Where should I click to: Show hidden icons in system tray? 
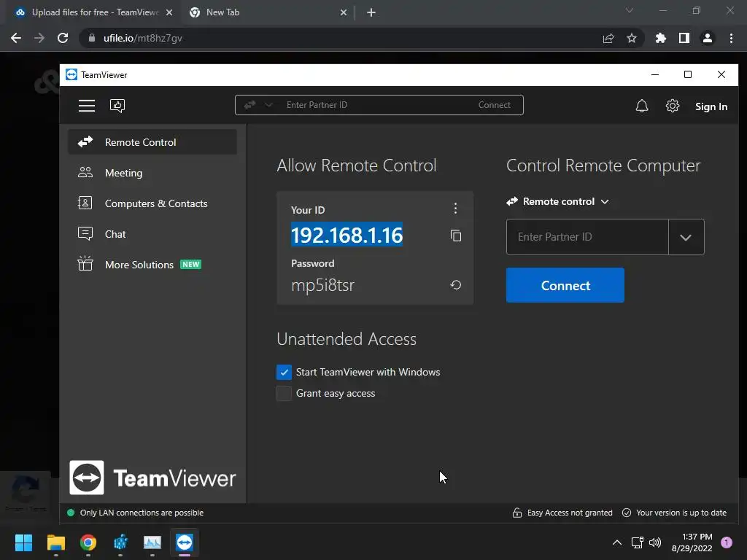[617, 542]
